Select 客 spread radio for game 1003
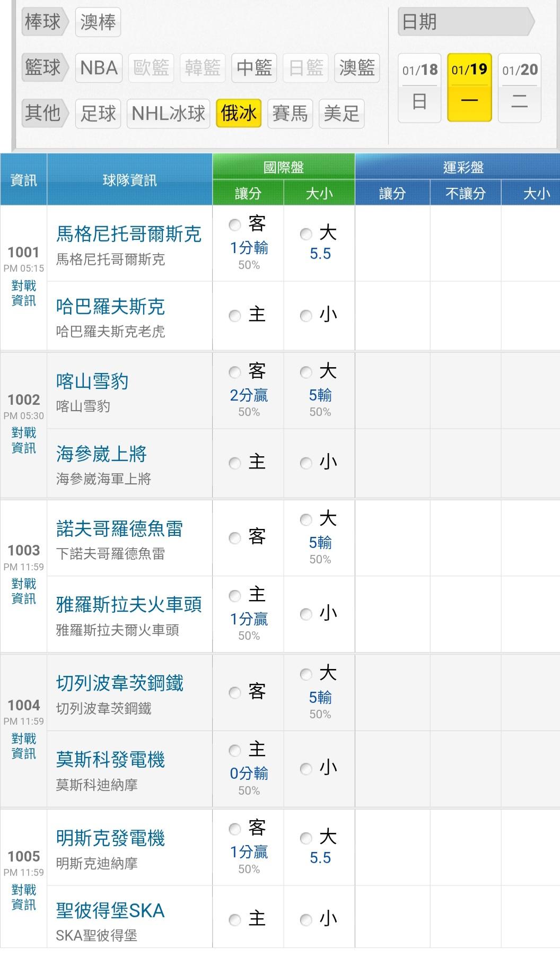This screenshot has width=560, height=956. 235,538
